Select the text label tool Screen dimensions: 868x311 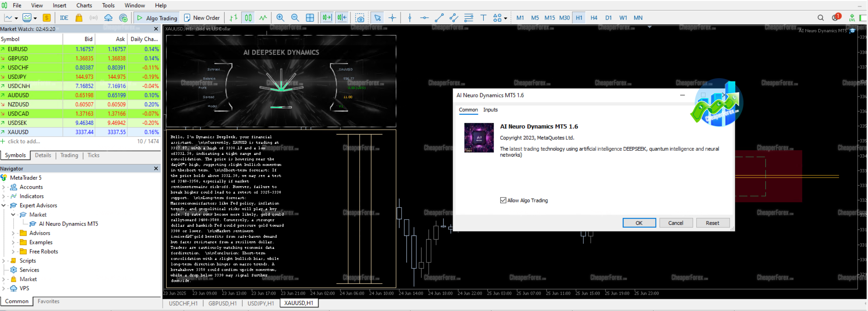coord(483,18)
